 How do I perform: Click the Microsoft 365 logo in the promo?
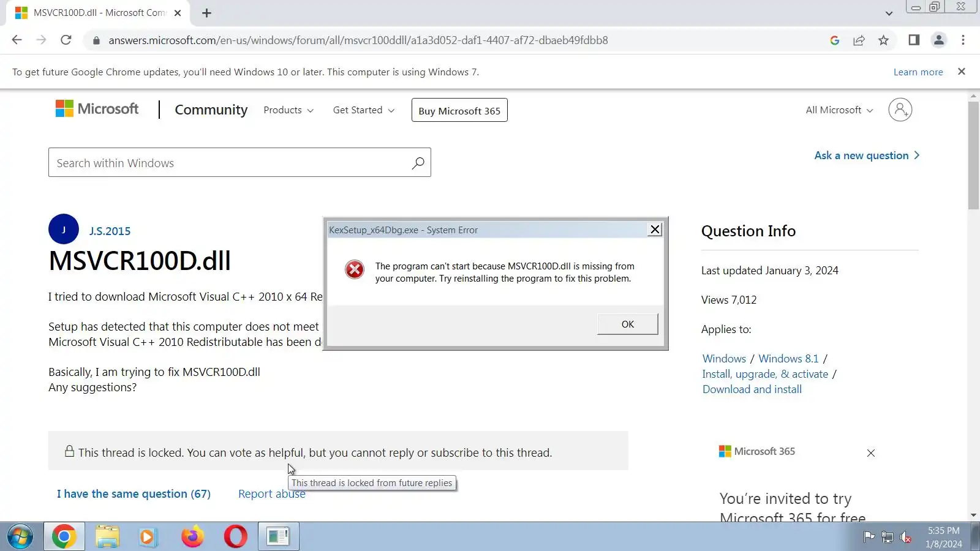[x=757, y=451]
